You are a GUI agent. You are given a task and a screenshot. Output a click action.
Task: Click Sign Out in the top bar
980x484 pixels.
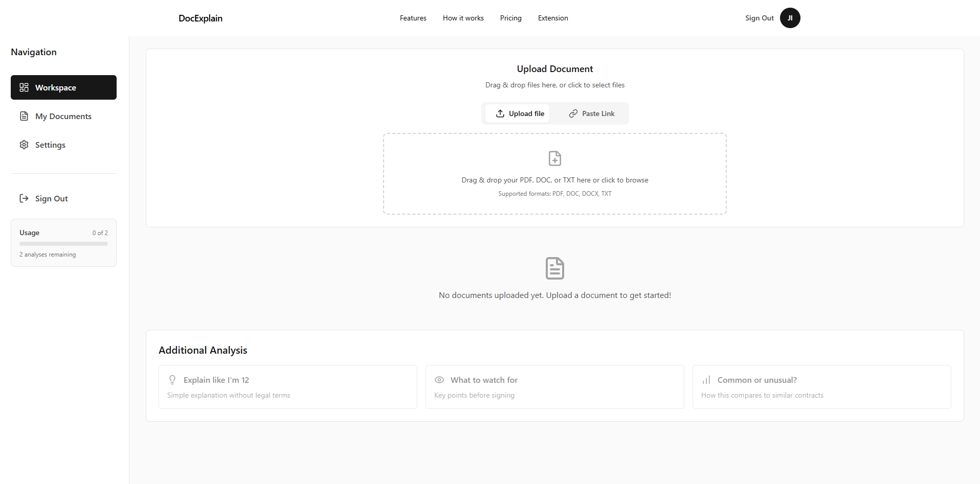tap(759, 18)
